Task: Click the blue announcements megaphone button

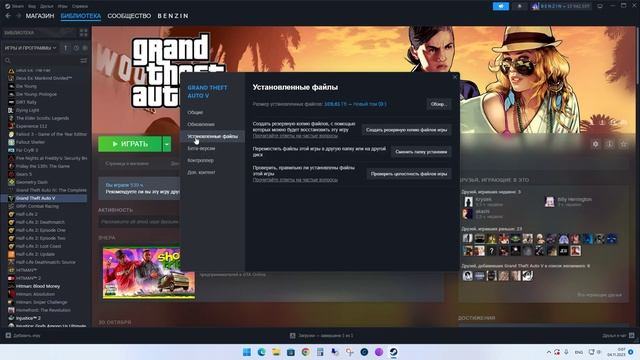Action: [501, 6]
